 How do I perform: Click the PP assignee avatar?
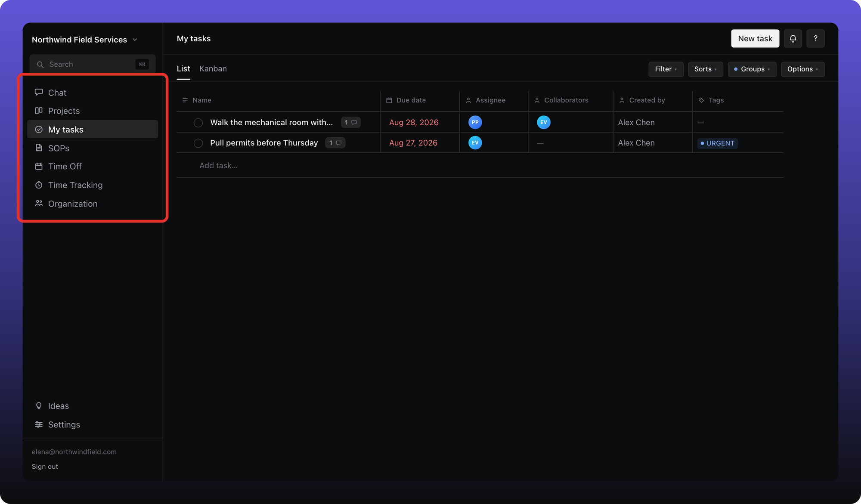click(x=475, y=122)
